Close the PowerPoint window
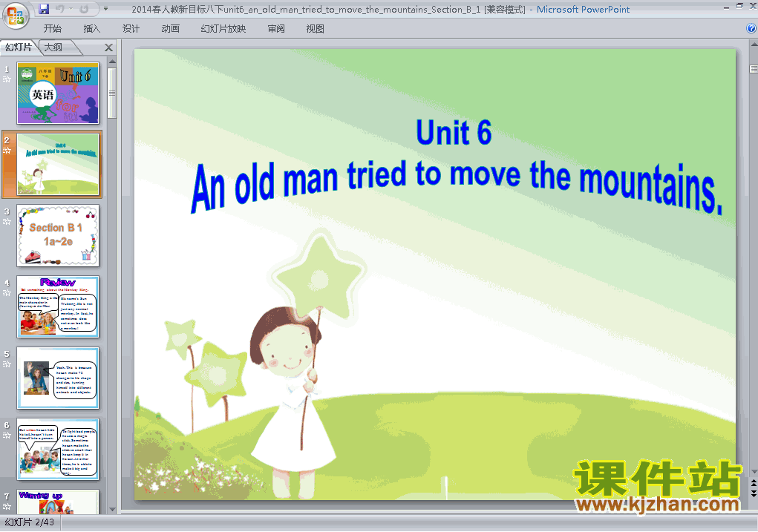This screenshot has height=532, width=758. pos(753,6)
